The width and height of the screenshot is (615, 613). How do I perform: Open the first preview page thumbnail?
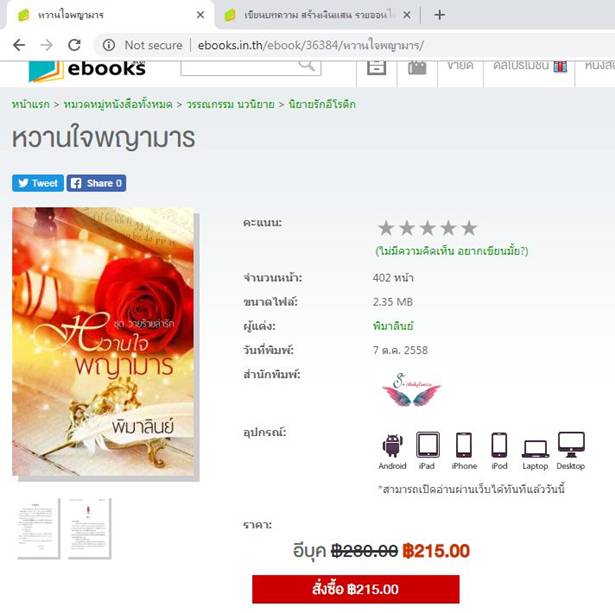38,528
